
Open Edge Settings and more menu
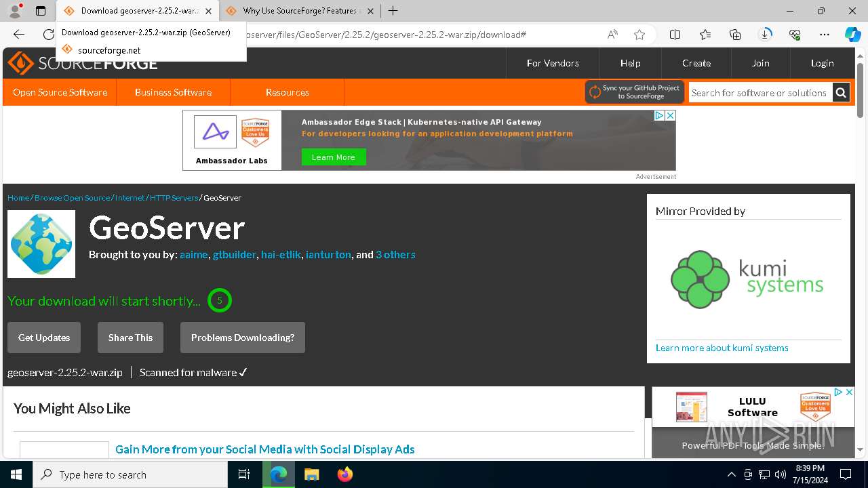coord(825,35)
